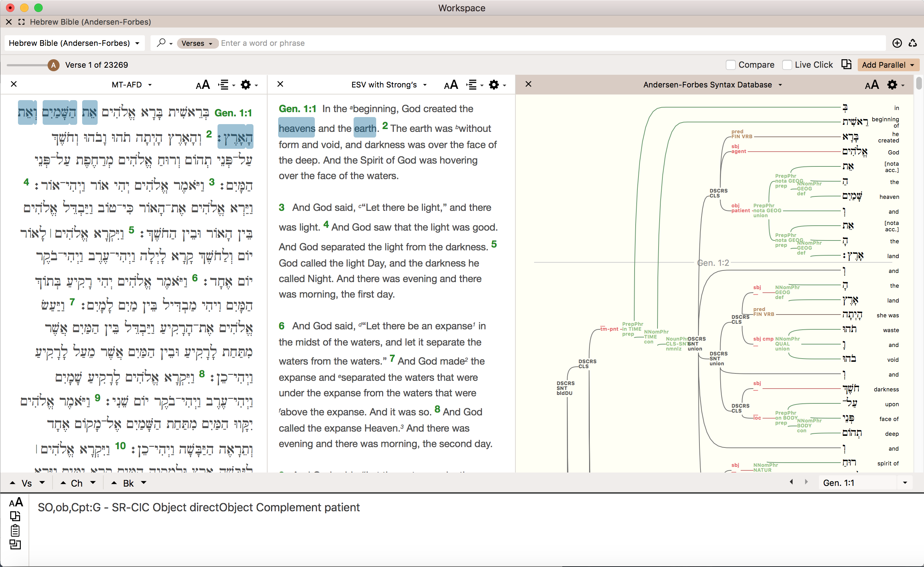Open gear settings in Syntax Database pane
Viewport: 924px width, 567px height.
point(895,85)
